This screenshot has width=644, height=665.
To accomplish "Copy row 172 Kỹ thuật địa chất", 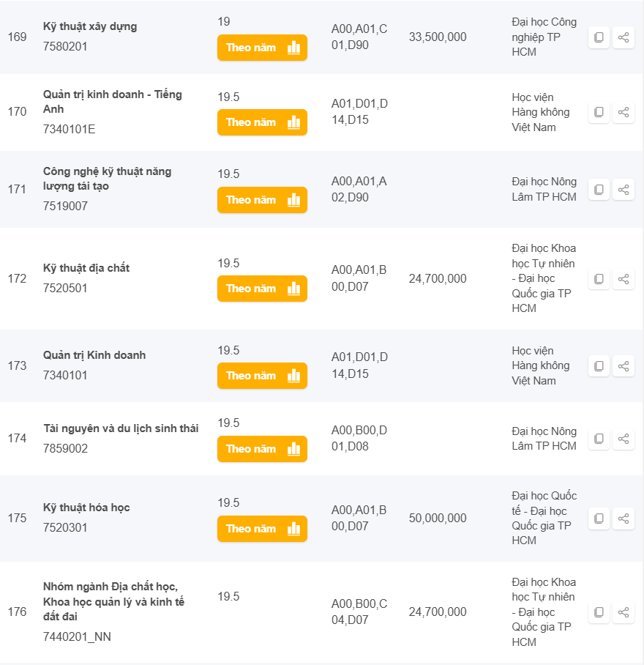I will pos(599,279).
